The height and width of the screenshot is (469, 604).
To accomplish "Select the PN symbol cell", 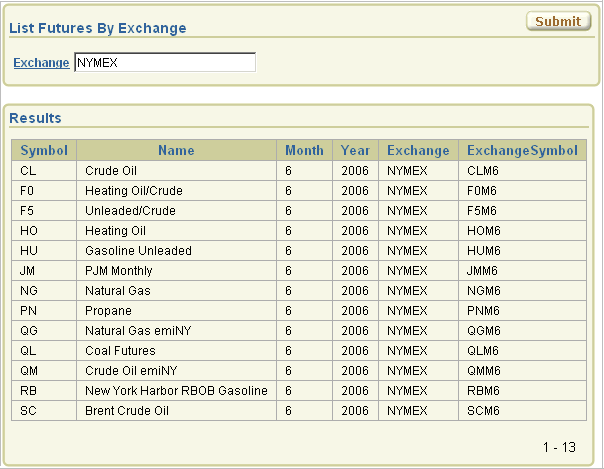I will coord(44,311).
